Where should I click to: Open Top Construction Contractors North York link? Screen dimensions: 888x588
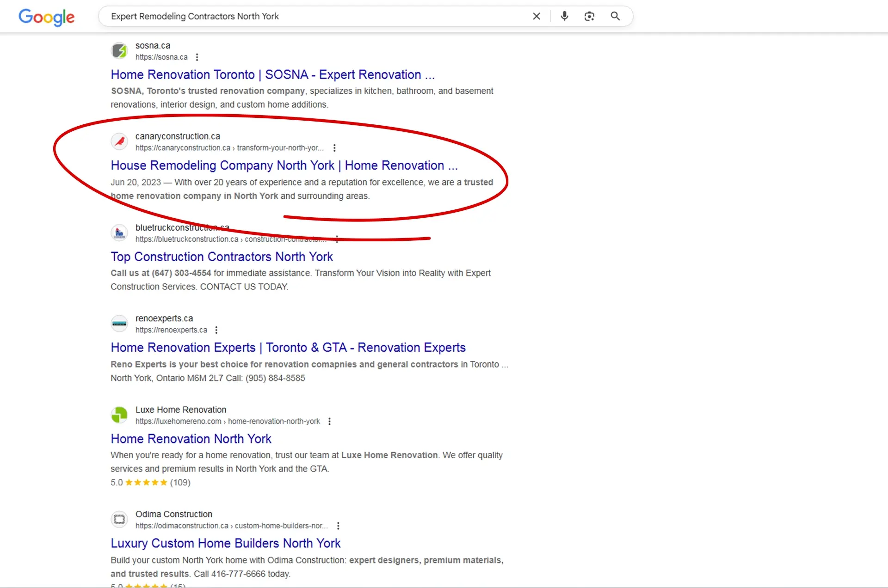point(222,257)
